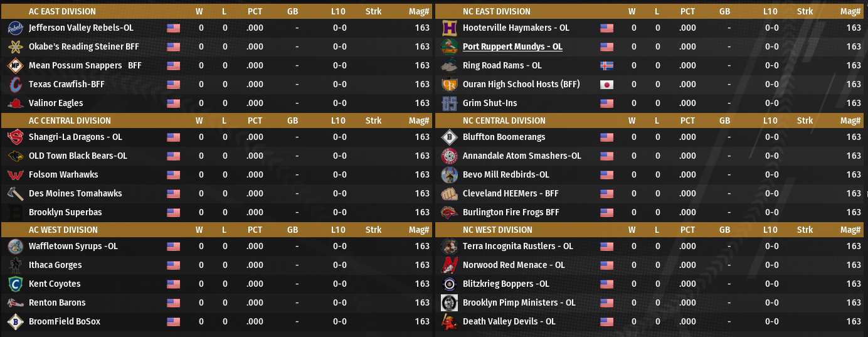Open Cleveland HEEMers - BFF team page

coord(511,194)
